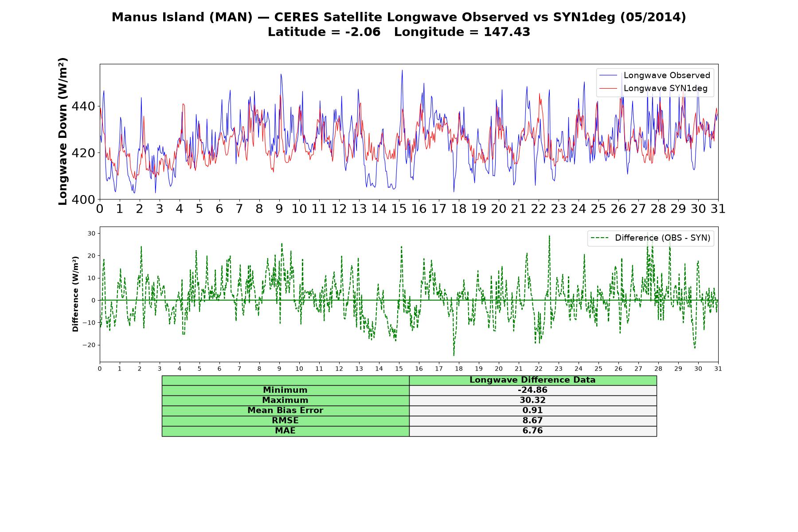Click the Latitude and Longitude subtitle line
This screenshot has height=532, width=798.
click(399, 32)
